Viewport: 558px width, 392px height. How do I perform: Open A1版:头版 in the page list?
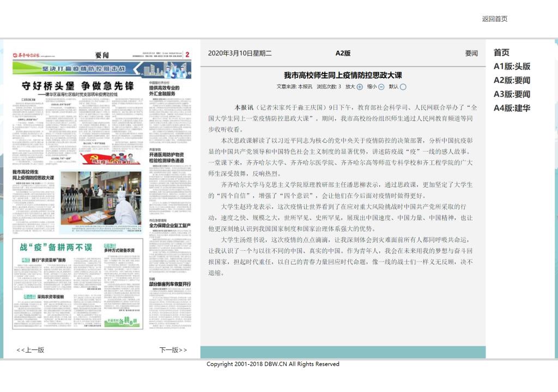point(512,67)
